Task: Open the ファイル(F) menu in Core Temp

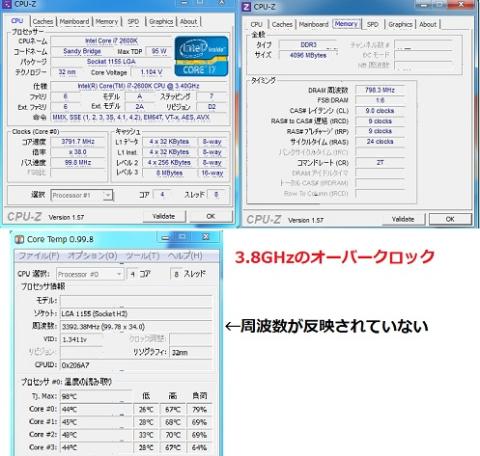Action: [x=39, y=256]
